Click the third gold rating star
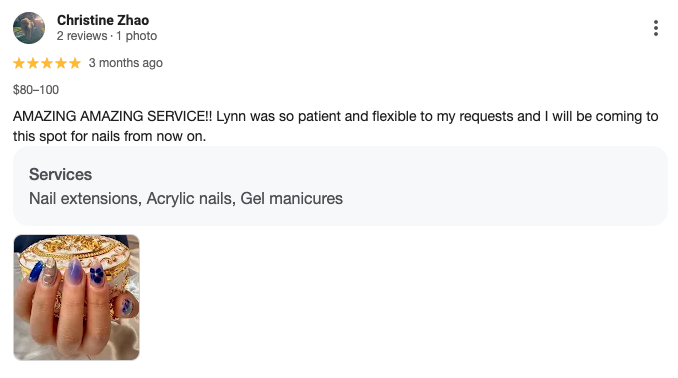This screenshot has height=378, width=678. (x=47, y=63)
